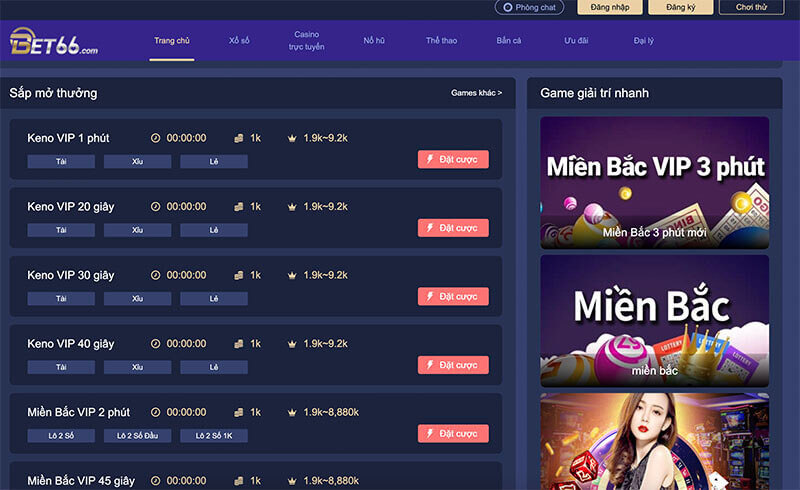Image resolution: width=800 pixels, height=490 pixels.
Task: Choose Lô 2 Số Đầu bet option
Action: click(x=137, y=435)
